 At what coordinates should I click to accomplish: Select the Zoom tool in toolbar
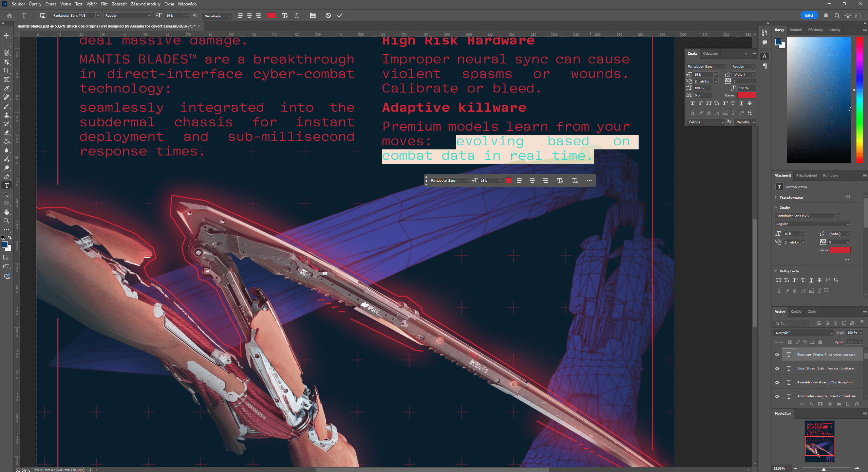pyautogui.click(x=6, y=221)
